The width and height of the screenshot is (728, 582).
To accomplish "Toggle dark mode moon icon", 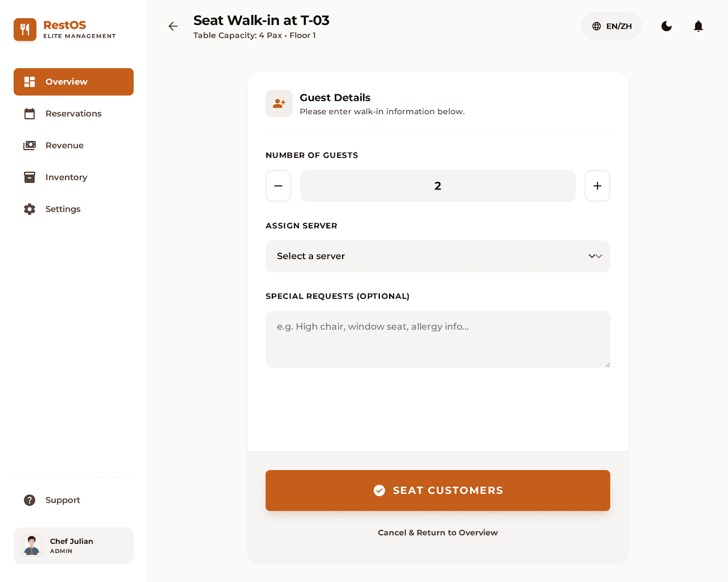I will (x=666, y=26).
